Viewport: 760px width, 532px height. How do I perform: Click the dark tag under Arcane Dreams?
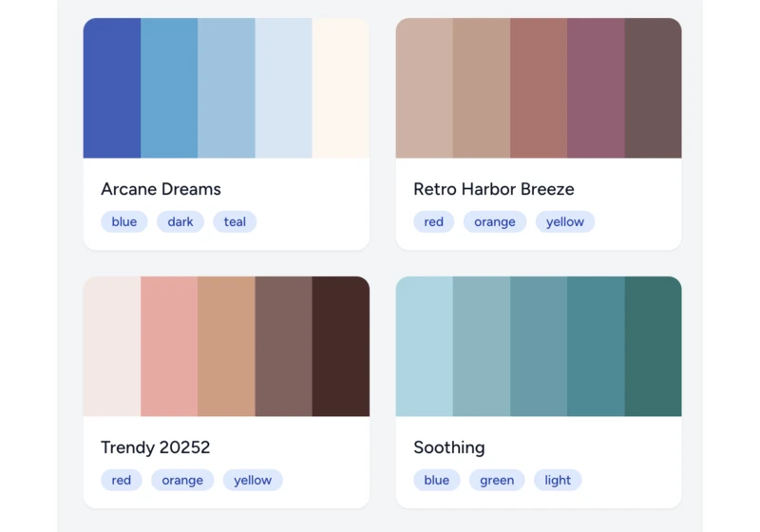point(180,221)
